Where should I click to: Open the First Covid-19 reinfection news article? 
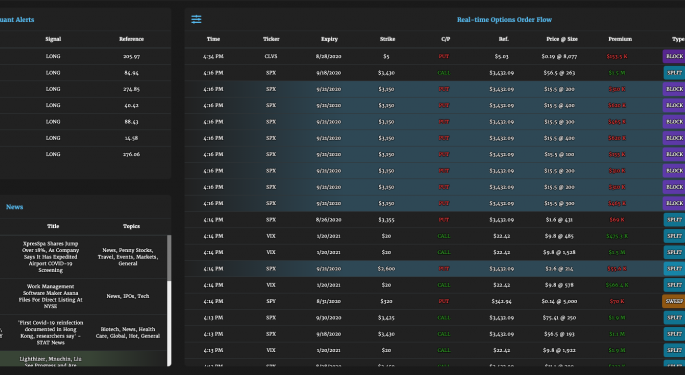click(x=51, y=332)
